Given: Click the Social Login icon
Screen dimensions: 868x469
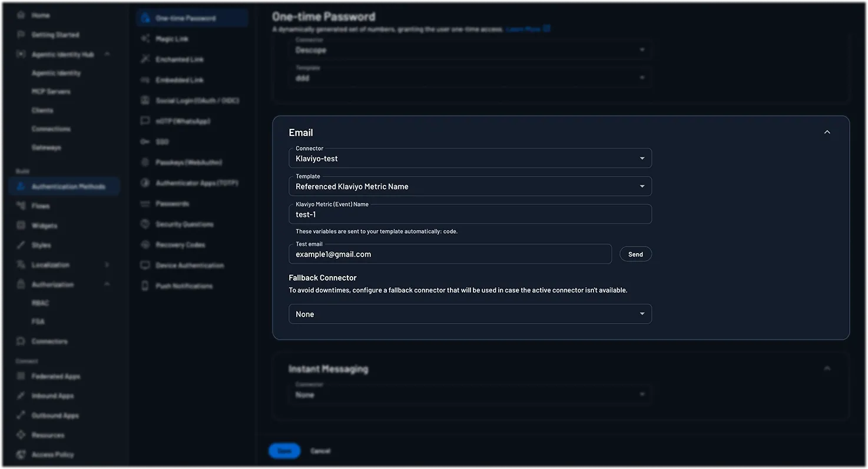Looking at the screenshot, I should (x=145, y=101).
